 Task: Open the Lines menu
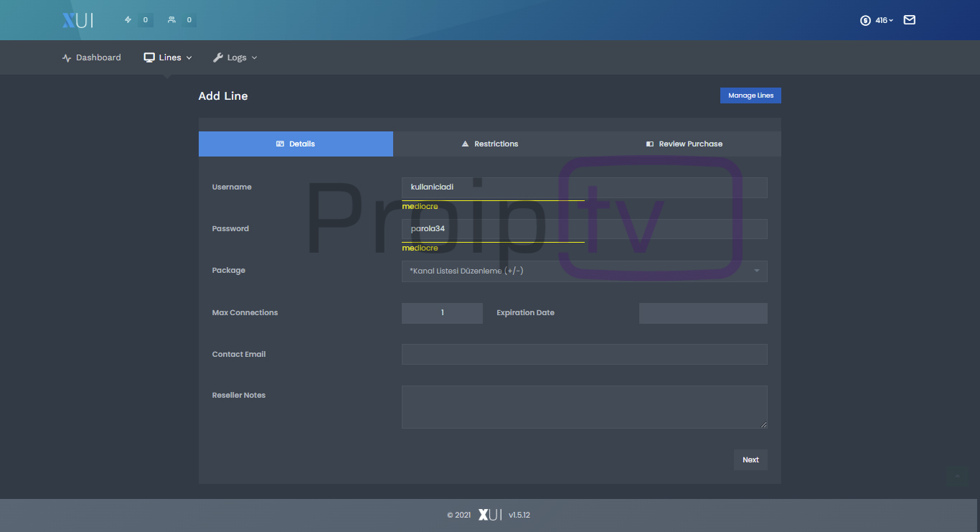click(168, 57)
